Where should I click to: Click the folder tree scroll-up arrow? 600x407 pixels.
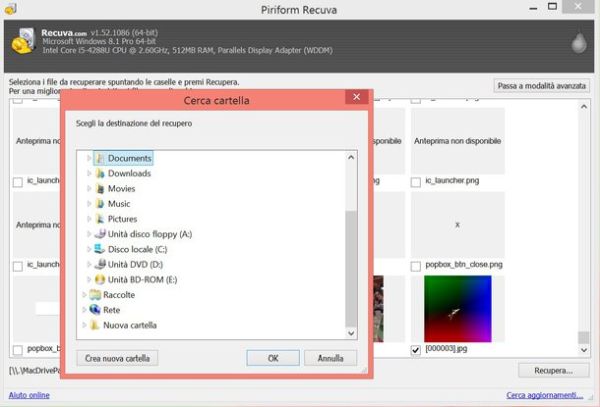point(351,157)
